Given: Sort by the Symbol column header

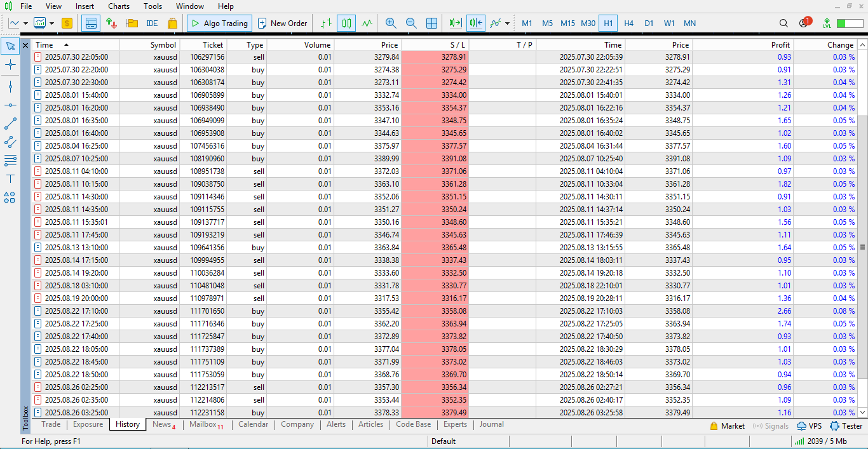Looking at the screenshot, I should 149,45.
